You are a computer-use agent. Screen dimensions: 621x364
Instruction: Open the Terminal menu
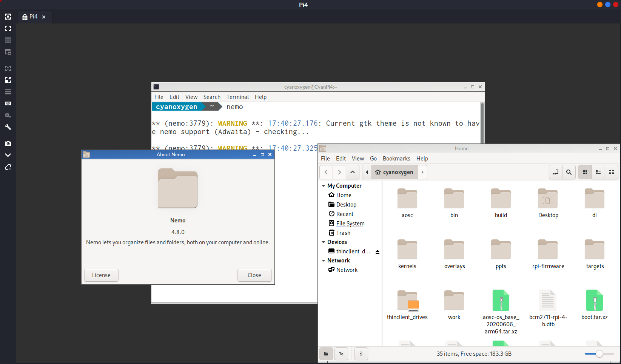coord(237,97)
